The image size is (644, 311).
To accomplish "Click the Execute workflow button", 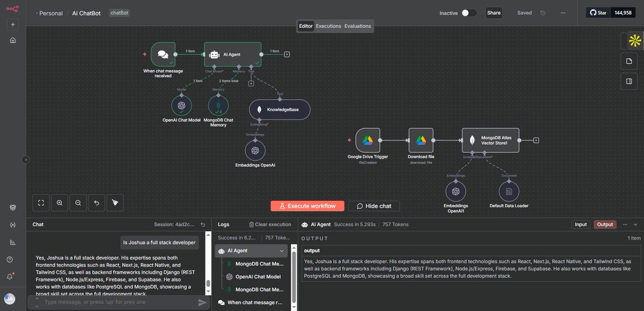I will [307, 206].
